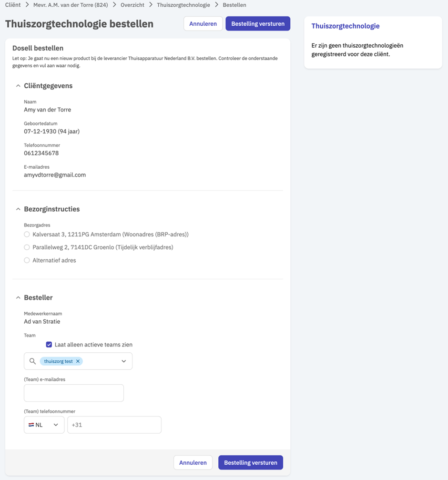Open the team selection dropdown arrow
448x480 pixels.
[x=123, y=361]
